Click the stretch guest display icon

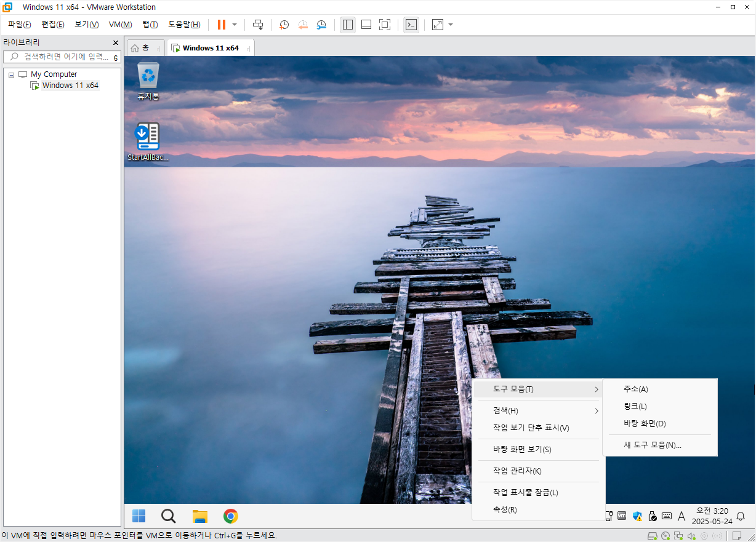pyautogui.click(x=438, y=25)
